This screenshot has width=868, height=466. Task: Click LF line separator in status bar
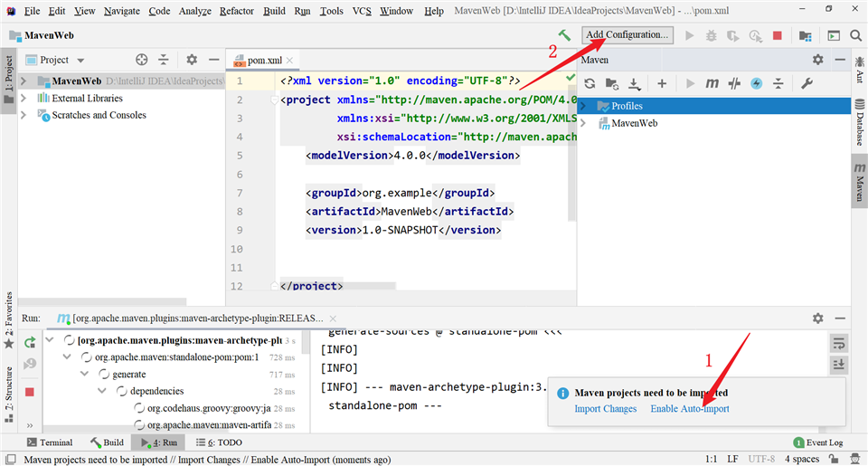(732, 460)
